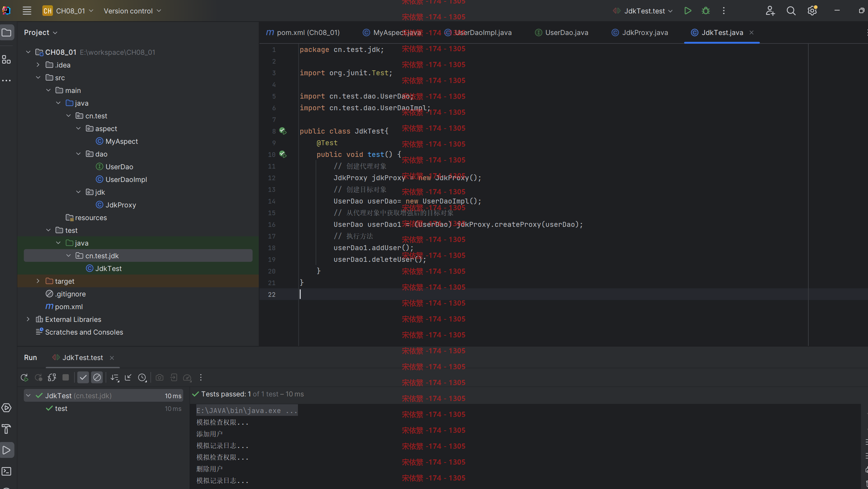Switch to MyAspect.java tab
The width and height of the screenshot is (868, 489).
coord(392,33)
